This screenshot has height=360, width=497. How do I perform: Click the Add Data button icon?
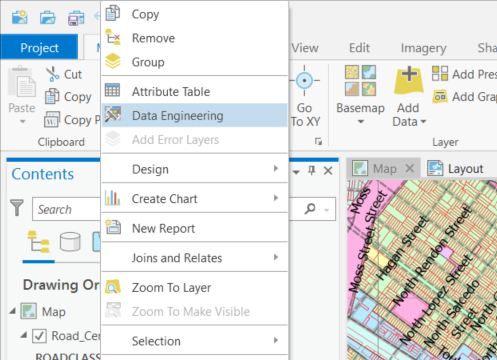pos(409,80)
